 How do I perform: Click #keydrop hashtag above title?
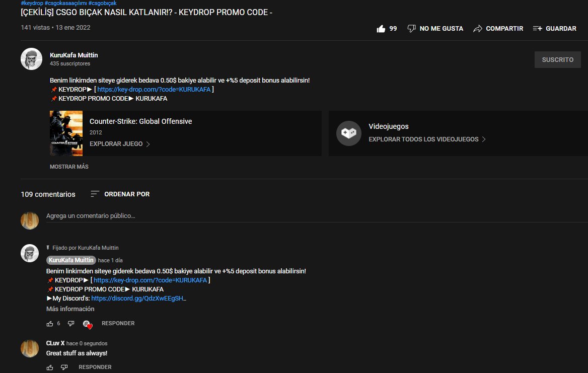[32, 3]
